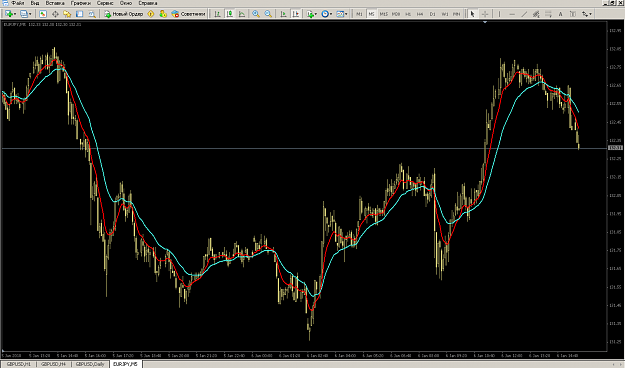Switch timeframe to MN
Image resolution: width=625 pixels, height=368 pixels.
[457, 14]
